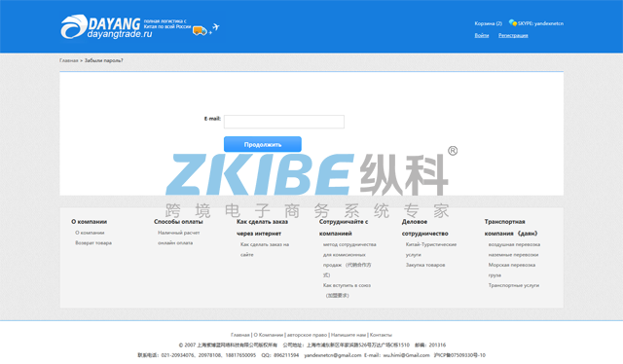
Task: Open the Как вступить в союз link
Action: point(347,290)
